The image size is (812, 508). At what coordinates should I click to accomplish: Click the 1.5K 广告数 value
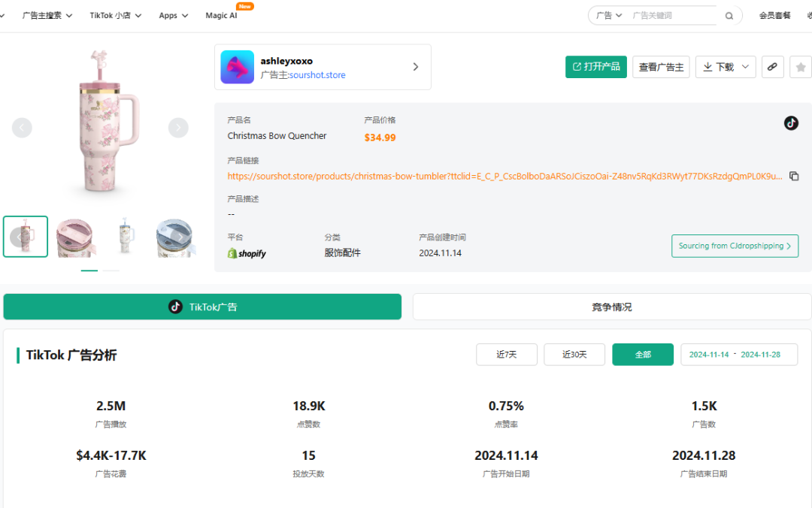point(704,406)
